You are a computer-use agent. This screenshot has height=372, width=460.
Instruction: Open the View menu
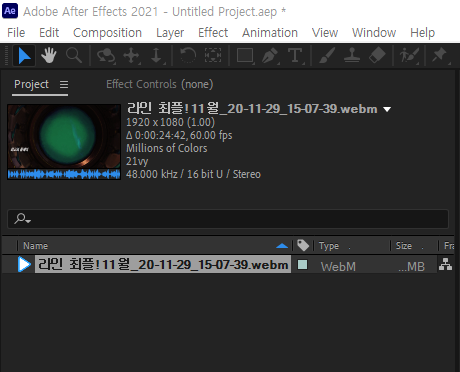click(x=325, y=33)
